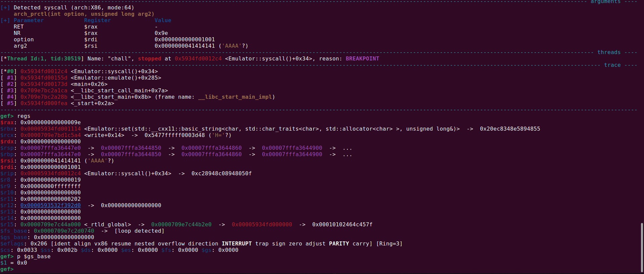The width and height of the screenshot is (644, 274).
Task: Click $r8 value 0x0000000000000019
Action: click(50, 180)
